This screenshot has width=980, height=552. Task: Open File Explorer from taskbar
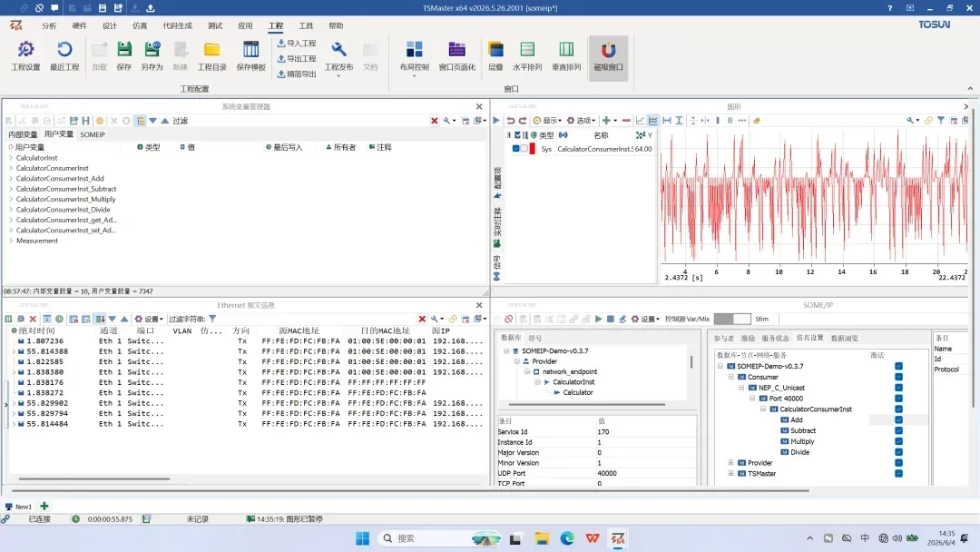541,538
